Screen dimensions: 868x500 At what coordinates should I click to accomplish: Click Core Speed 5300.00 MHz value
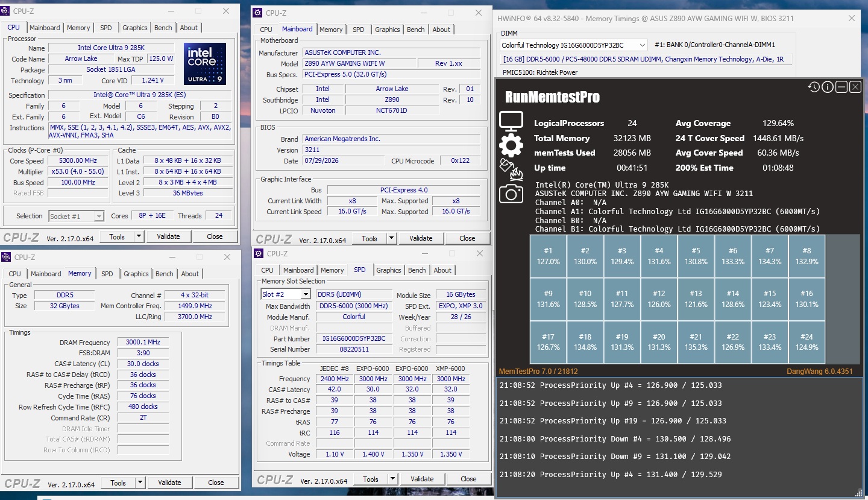tap(78, 161)
